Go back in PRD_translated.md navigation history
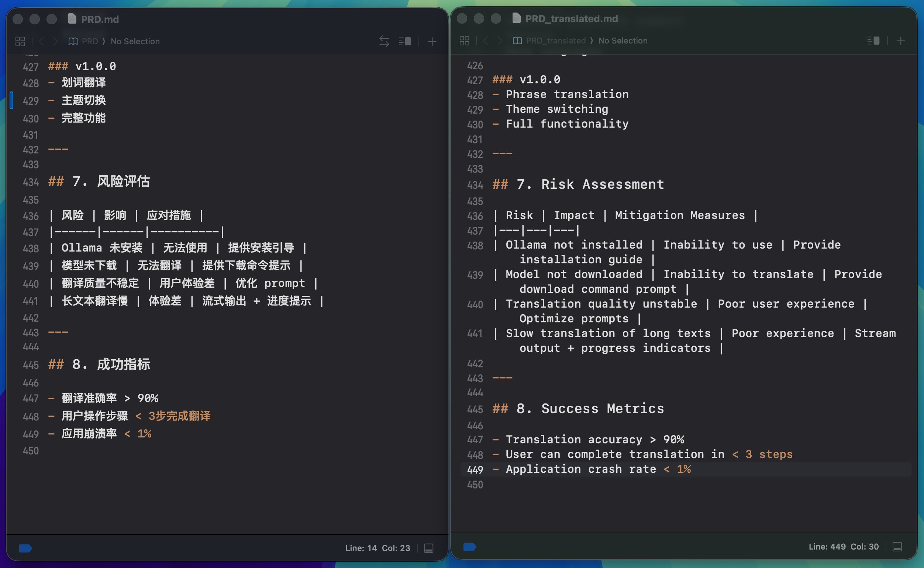The height and width of the screenshot is (568, 924). (x=486, y=41)
